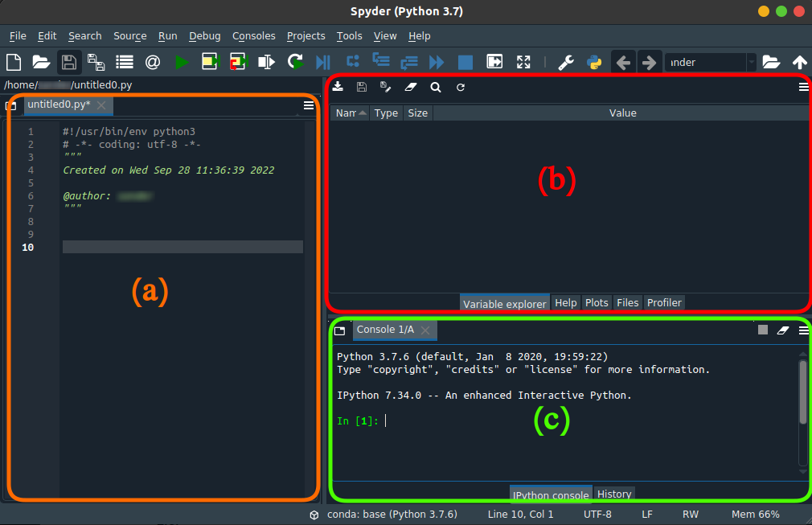Open the editor pane hamburger options menu
This screenshot has width=812, height=525.
tap(309, 105)
